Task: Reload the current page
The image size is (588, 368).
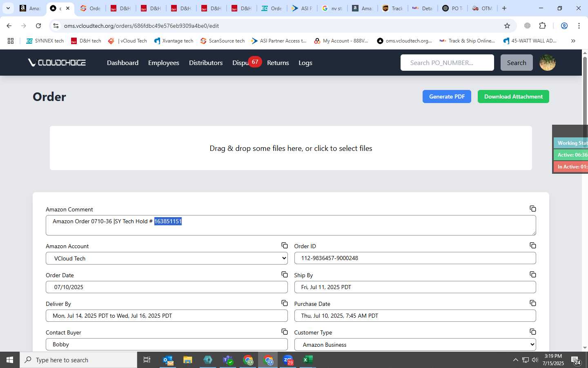Action: [38, 26]
